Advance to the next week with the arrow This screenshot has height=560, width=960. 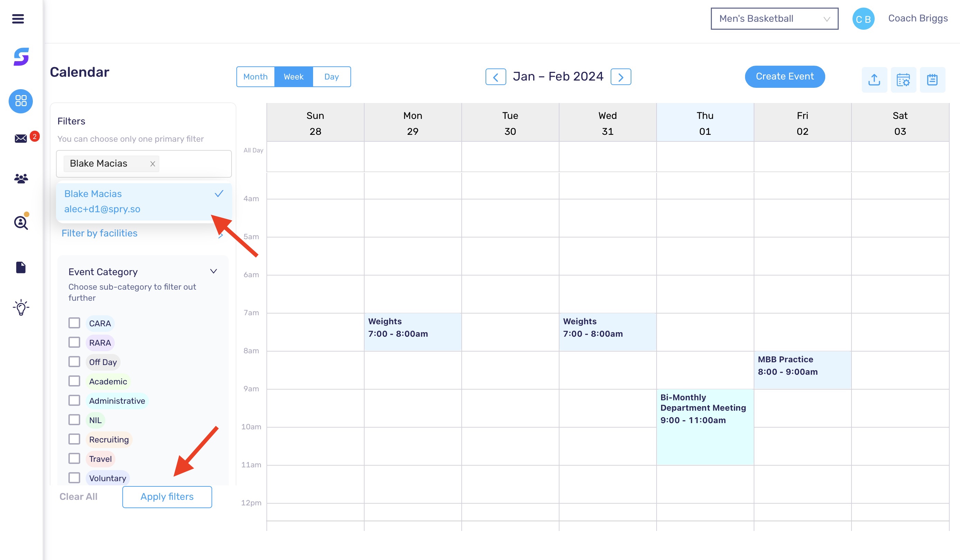(x=621, y=77)
